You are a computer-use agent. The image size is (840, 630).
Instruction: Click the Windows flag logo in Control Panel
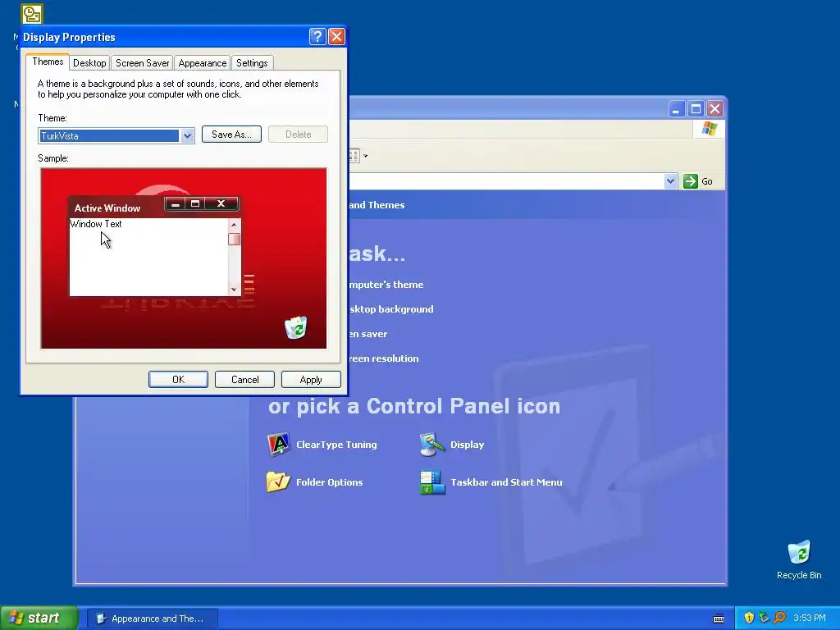pos(710,129)
